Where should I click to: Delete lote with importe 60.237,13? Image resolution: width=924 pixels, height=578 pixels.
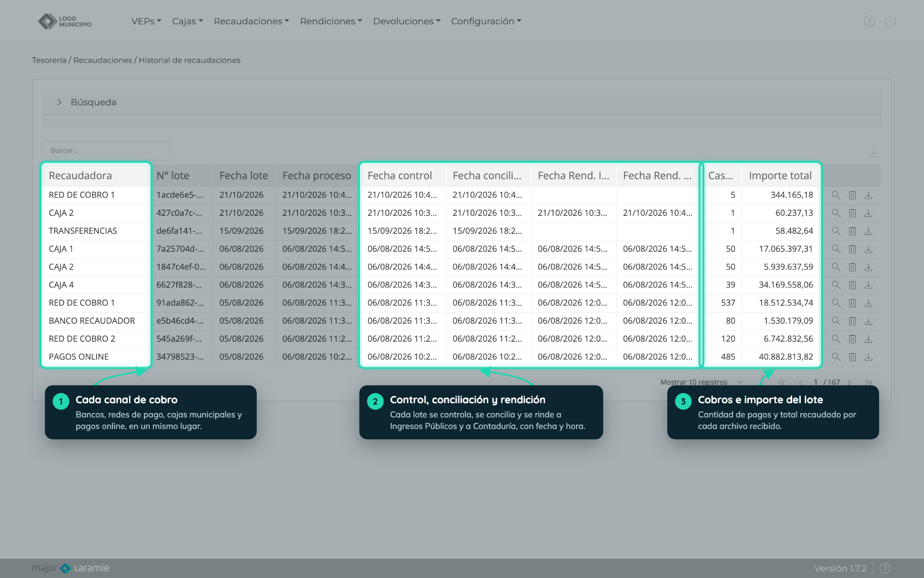coord(852,213)
